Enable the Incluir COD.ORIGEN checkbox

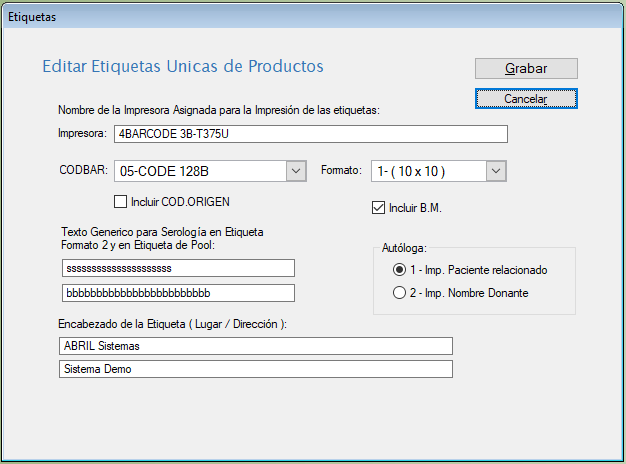coord(121,202)
